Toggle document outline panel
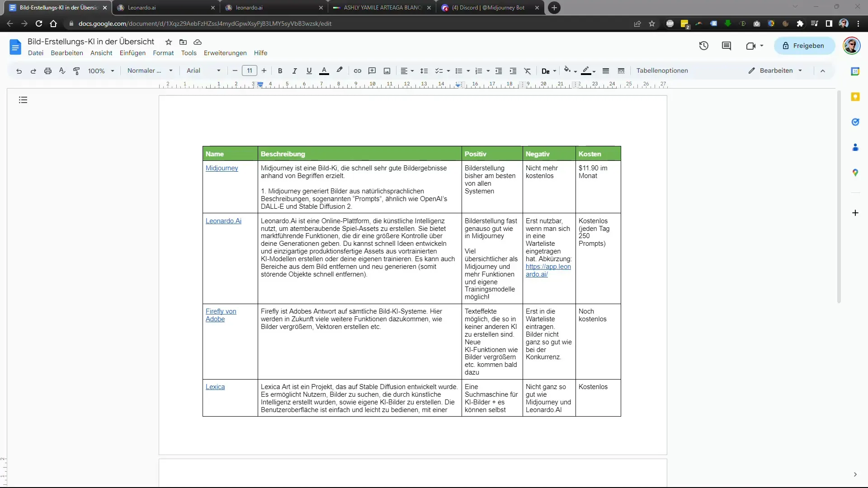868x488 pixels. [23, 99]
